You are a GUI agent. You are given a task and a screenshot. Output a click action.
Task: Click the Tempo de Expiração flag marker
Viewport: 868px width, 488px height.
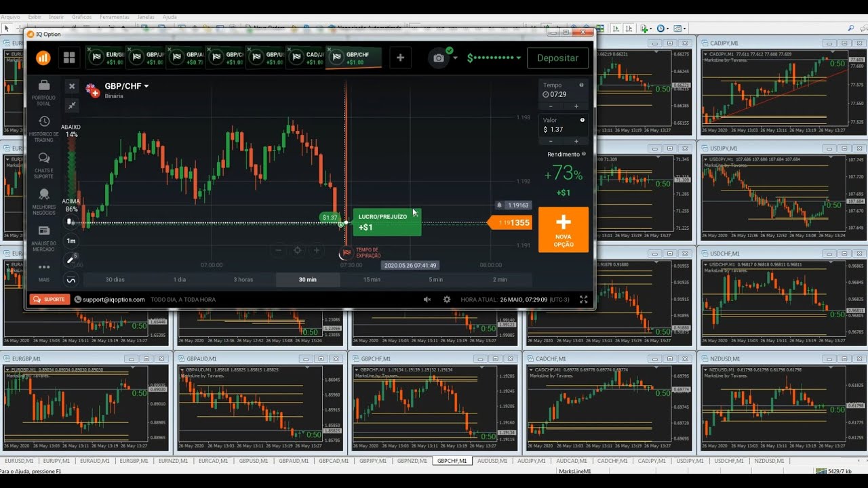click(x=347, y=252)
